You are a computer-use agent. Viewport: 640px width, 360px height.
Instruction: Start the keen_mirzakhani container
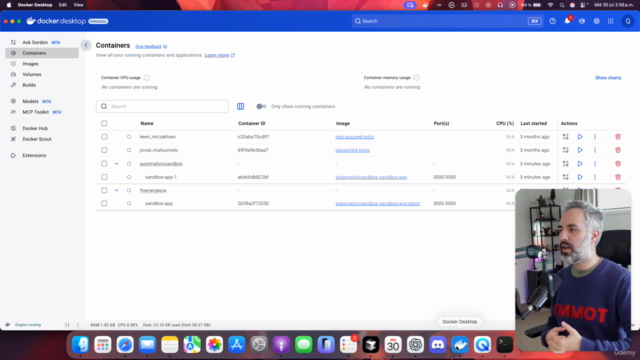(580, 137)
